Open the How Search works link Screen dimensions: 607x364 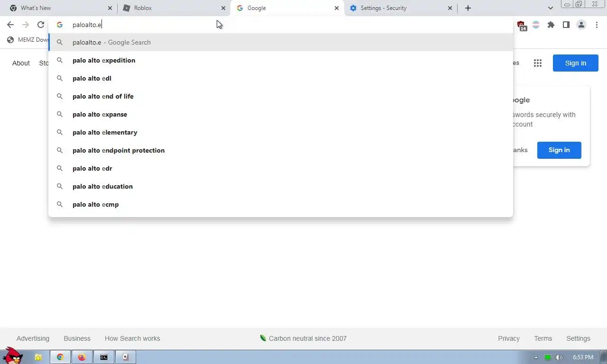(x=132, y=338)
